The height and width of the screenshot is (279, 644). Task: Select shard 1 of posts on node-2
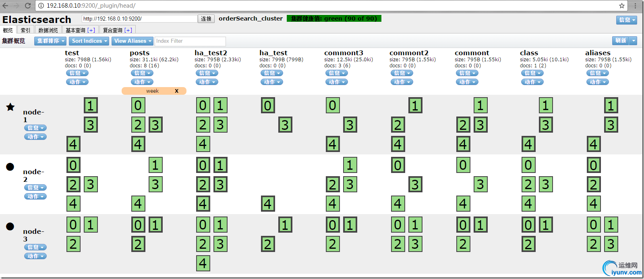155,165
